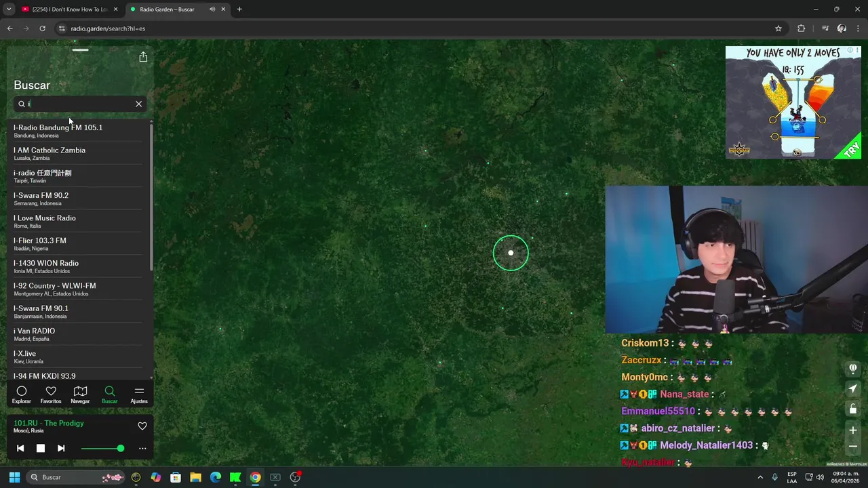
Task: Show hidden system tray icons chevron
Action: (760, 477)
